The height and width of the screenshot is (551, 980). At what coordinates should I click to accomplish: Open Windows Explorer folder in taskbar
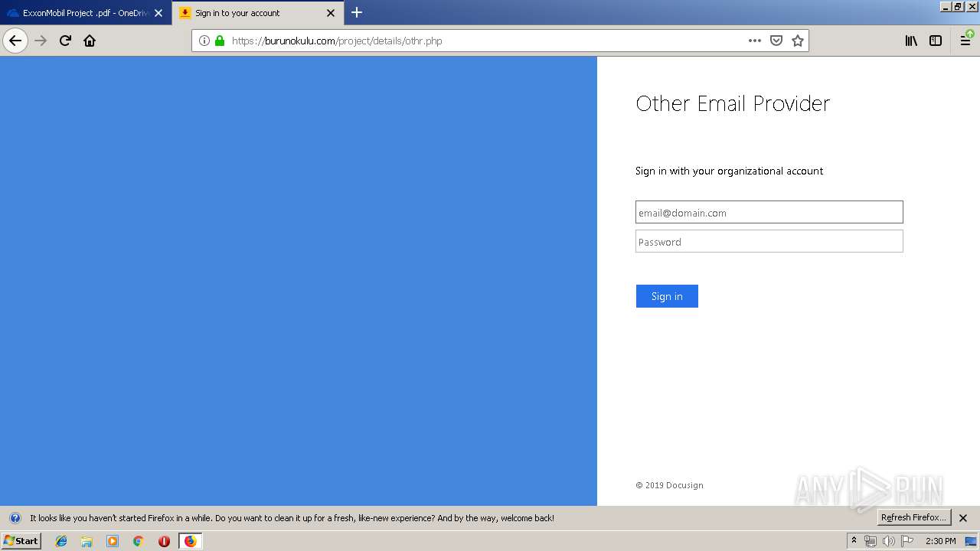(87, 541)
